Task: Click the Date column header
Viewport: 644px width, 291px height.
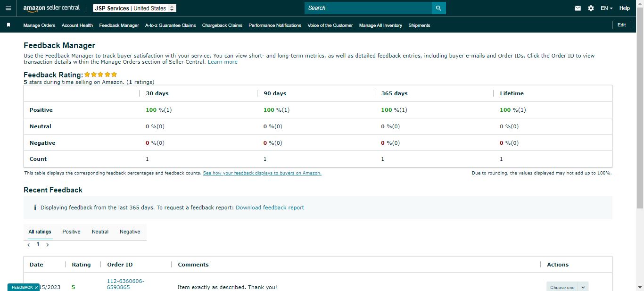Action: [36, 265]
